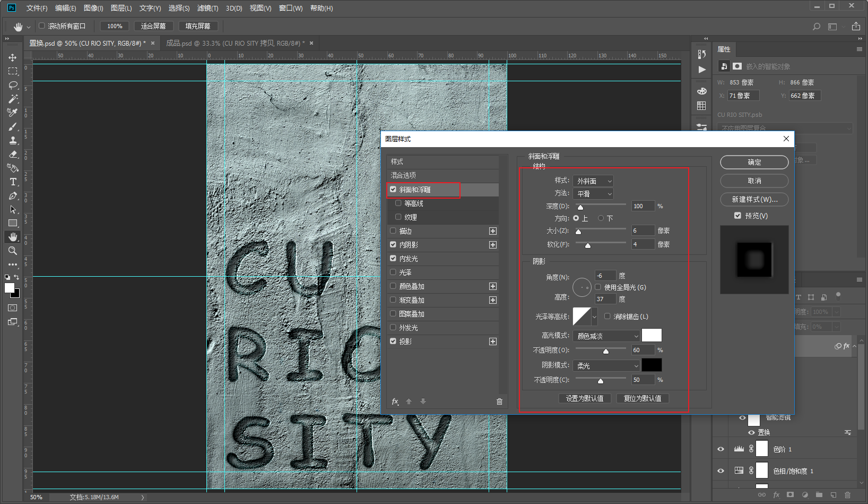The height and width of the screenshot is (504, 868).
Task: Enable the 描边 style checkbox
Action: (x=393, y=231)
